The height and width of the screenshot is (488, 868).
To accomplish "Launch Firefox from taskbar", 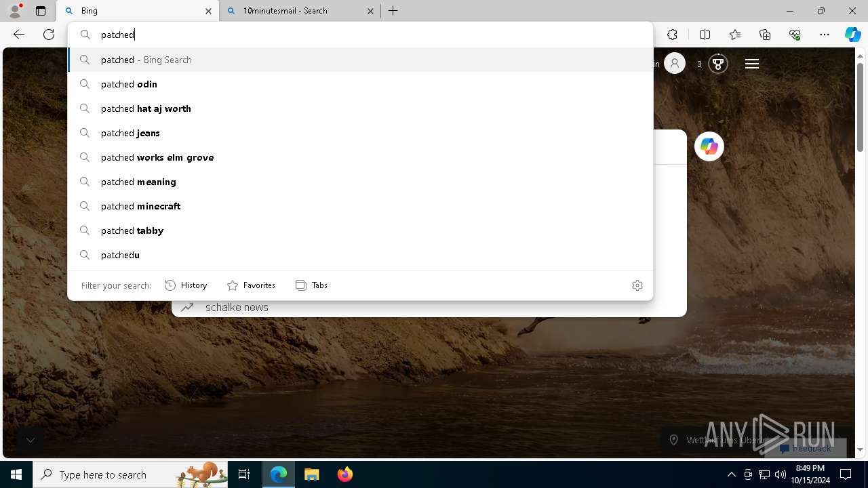I will 344,474.
